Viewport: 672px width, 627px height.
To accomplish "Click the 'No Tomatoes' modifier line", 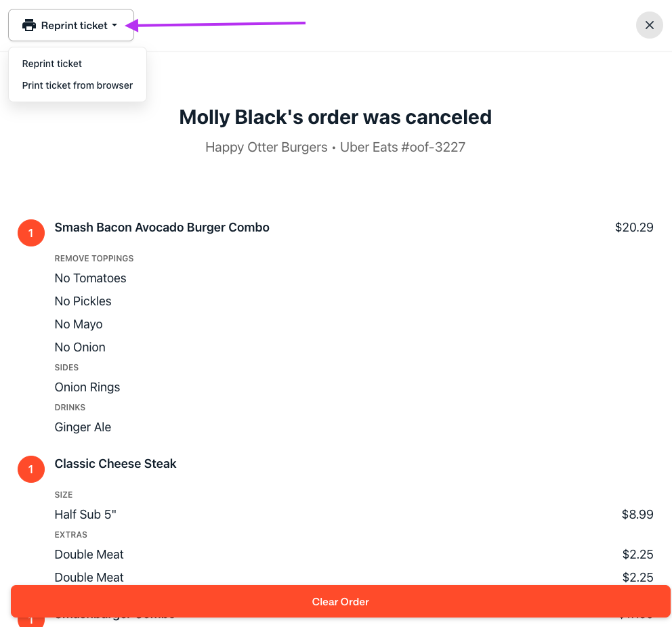I will [90, 278].
